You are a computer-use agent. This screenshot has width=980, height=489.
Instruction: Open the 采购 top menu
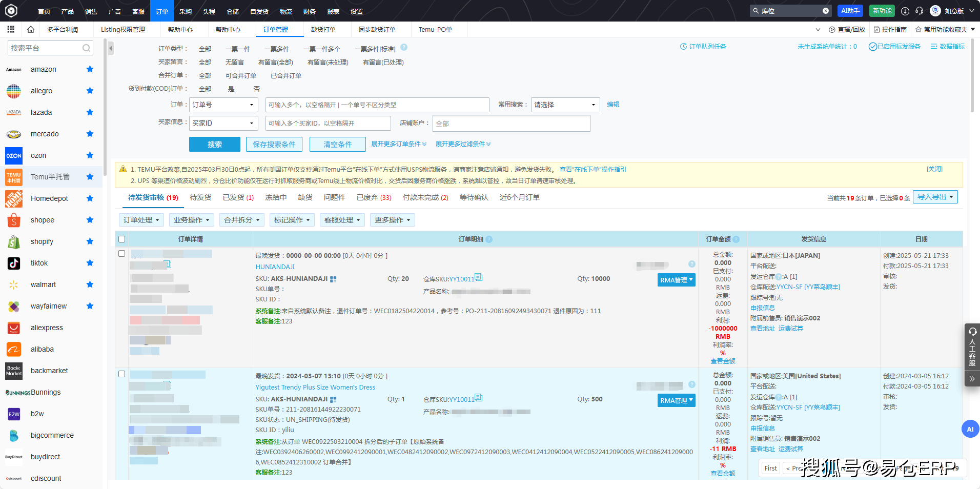pyautogui.click(x=185, y=11)
